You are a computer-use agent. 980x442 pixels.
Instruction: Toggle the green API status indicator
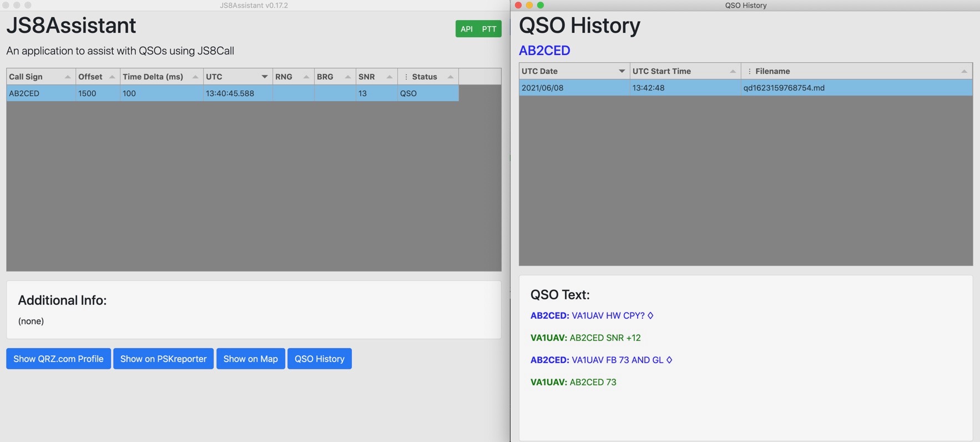pos(467,29)
